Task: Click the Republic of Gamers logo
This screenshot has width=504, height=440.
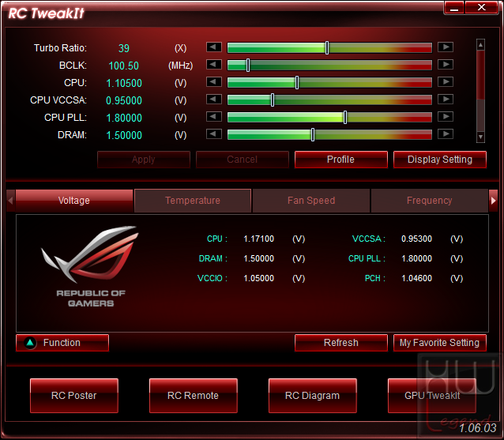Action: [91, 266]
